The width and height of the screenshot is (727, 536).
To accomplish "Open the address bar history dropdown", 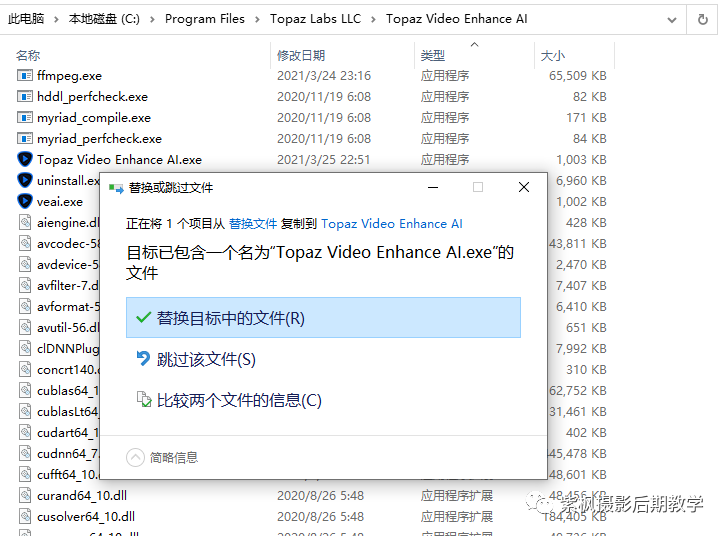I will click(671, 20).
